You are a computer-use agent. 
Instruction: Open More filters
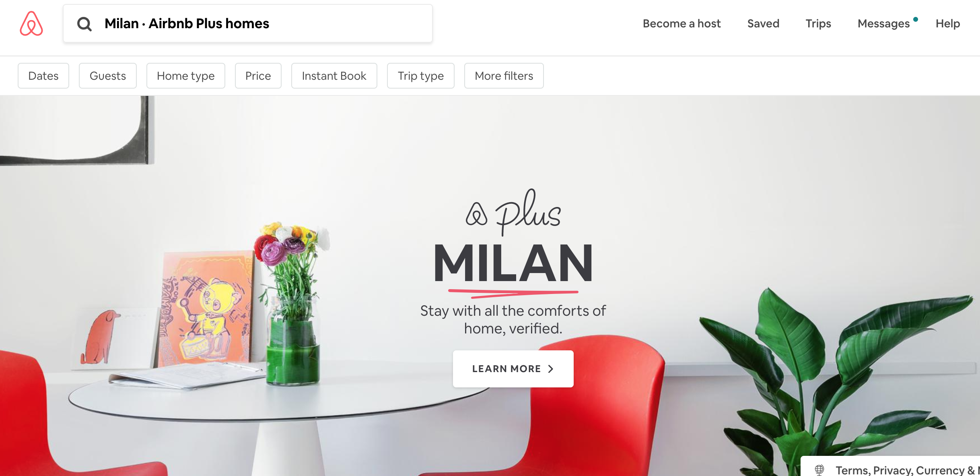504,76
